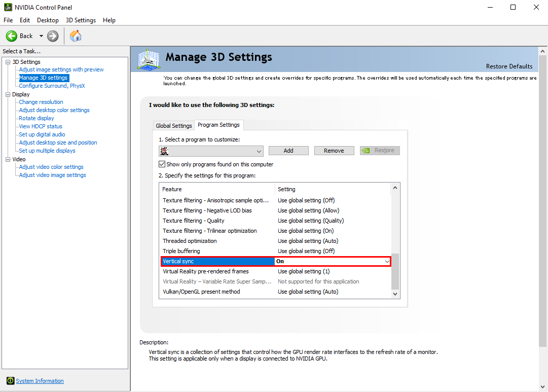Image resolution: width=548 pixels, height=392 pixels.
Task: Click the System Information icon
Action: (11, 381)
